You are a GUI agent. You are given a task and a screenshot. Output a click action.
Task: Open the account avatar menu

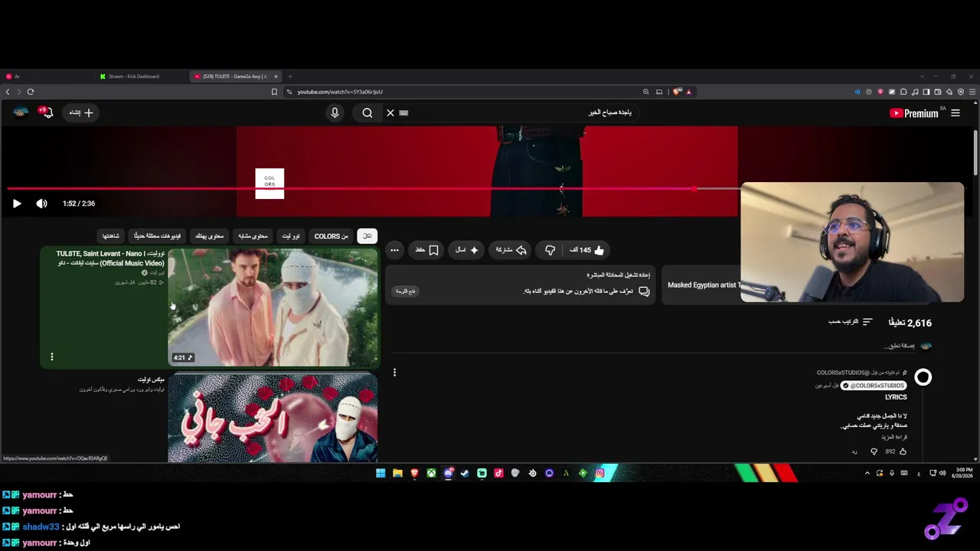[x=21, y=112]
